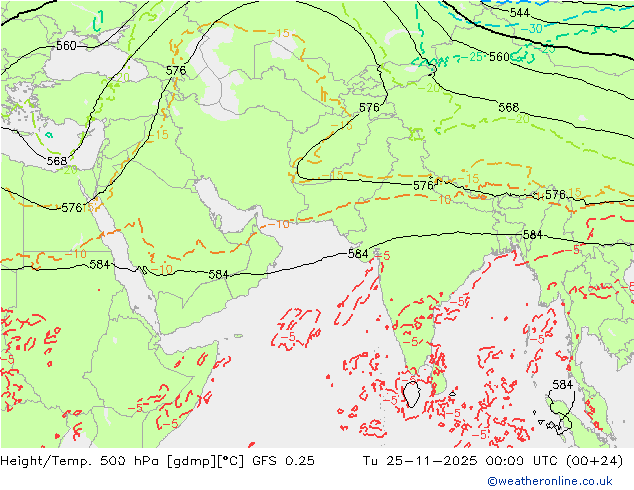The image size is (634, 490).
Task: Click the 584 label on India's west coast
Action: pyautogui.click(x=358, y=253)
